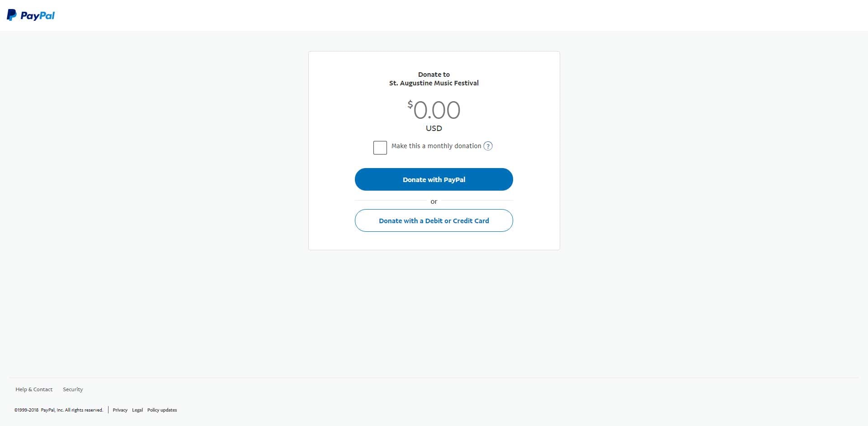Click the St. Augustine Music Festival recipient name
Screen dimensions: 868x426
(x=434, y=83)
